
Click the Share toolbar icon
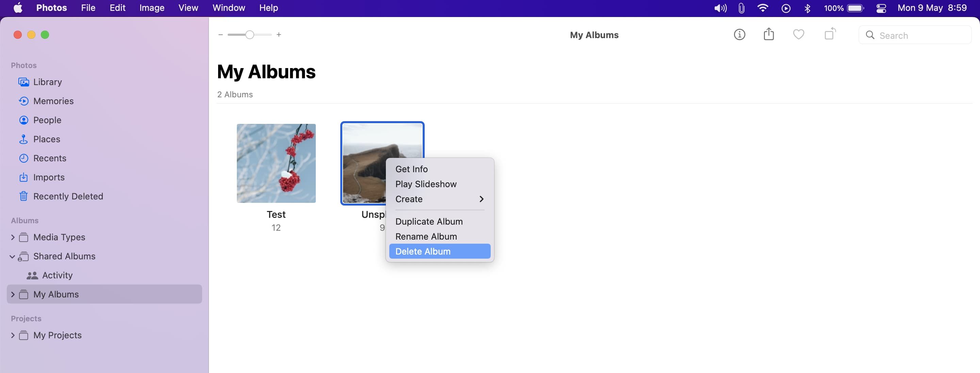tap(768, 34)
